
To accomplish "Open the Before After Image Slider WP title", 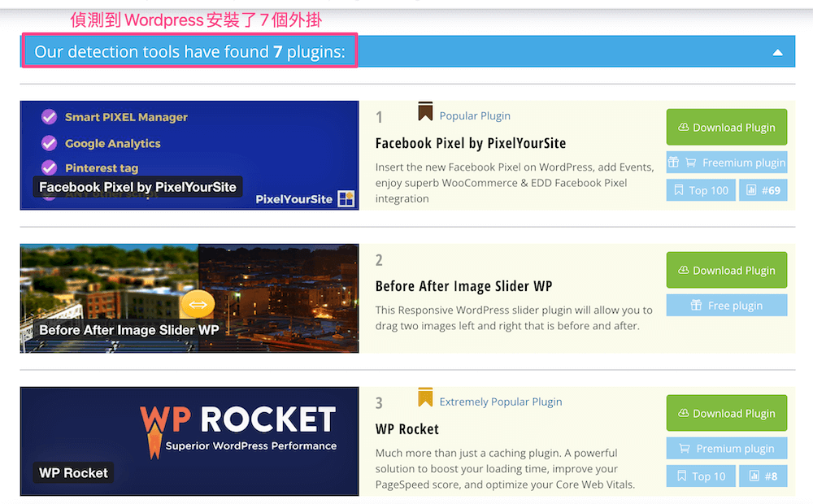I will click(464, 286).
